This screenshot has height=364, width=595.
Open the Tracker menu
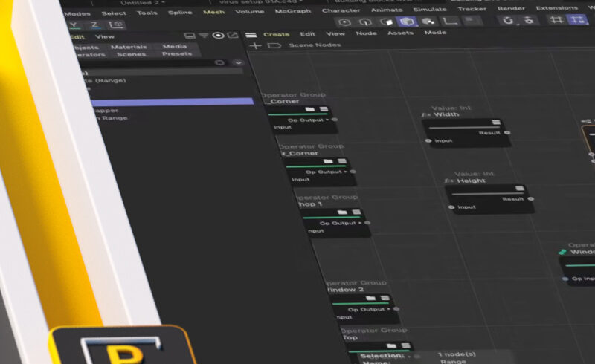pyautogui.click(x=472, y=9)
